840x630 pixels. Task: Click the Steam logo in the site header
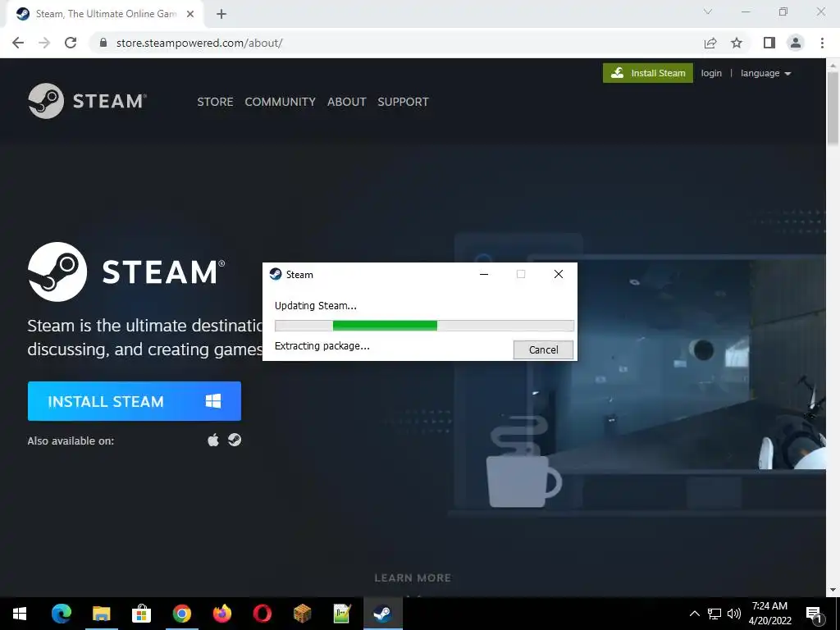coord(87,101)
